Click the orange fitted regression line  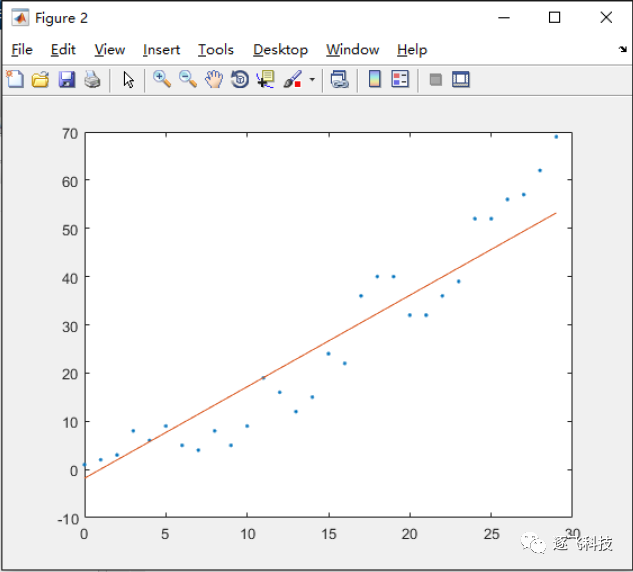pyautogui.click(x=321, y=346)
